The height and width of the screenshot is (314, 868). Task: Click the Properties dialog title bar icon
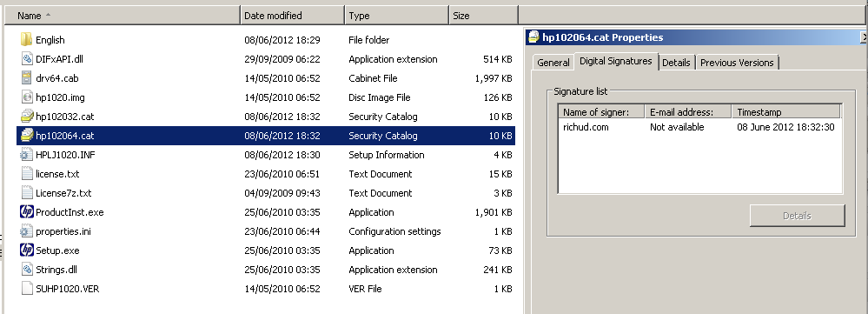(533, 37)
